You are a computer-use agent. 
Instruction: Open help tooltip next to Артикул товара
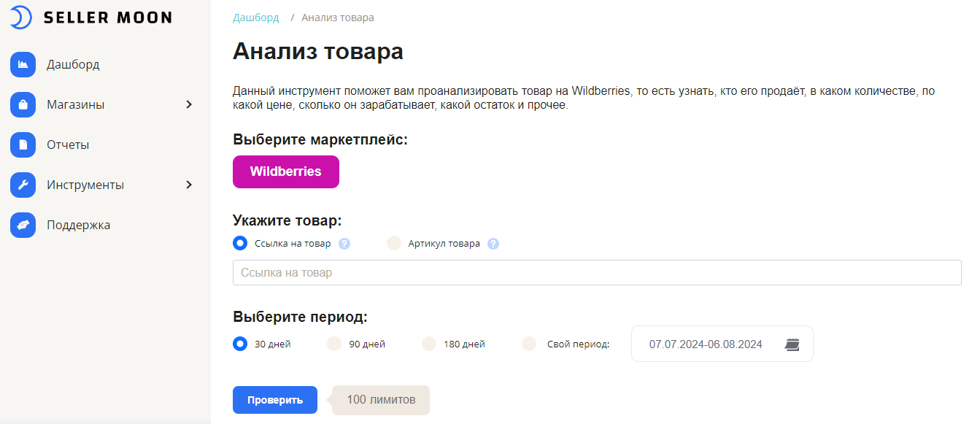point(493,244)
